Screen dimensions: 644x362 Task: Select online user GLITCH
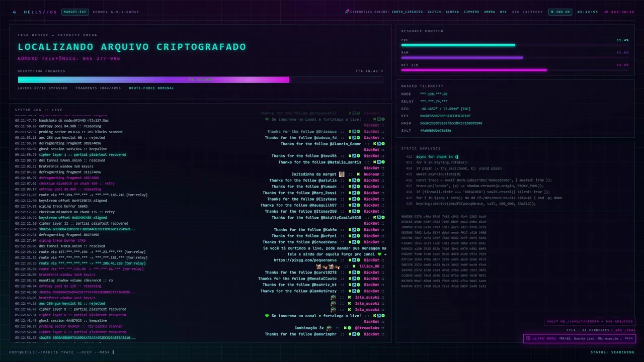point(434,12)
